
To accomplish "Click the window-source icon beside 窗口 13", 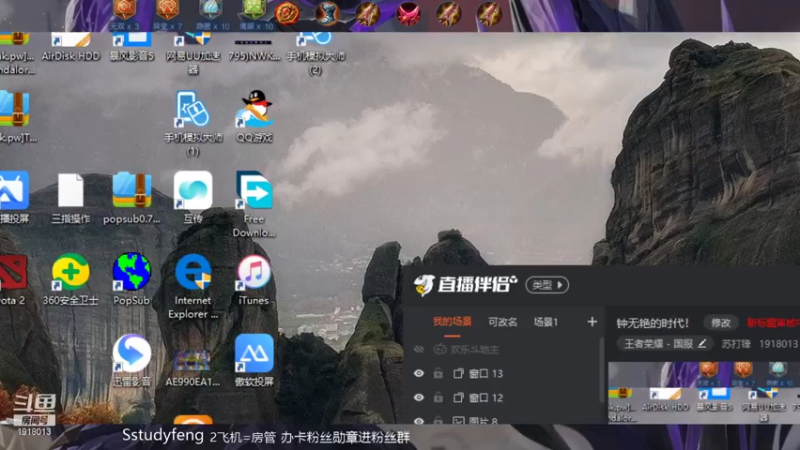I will pyautogui.click(x=458, y=373).
